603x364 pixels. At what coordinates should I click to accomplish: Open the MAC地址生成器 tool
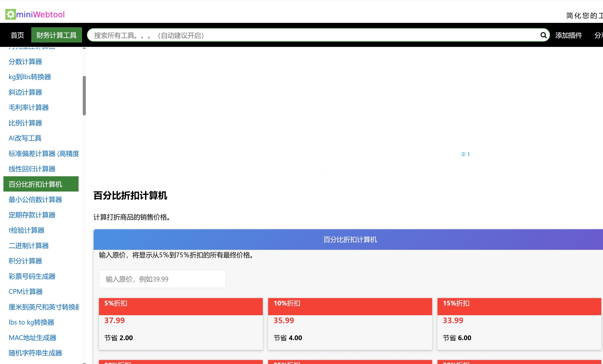pyautogui.click(x=32, y=338)
